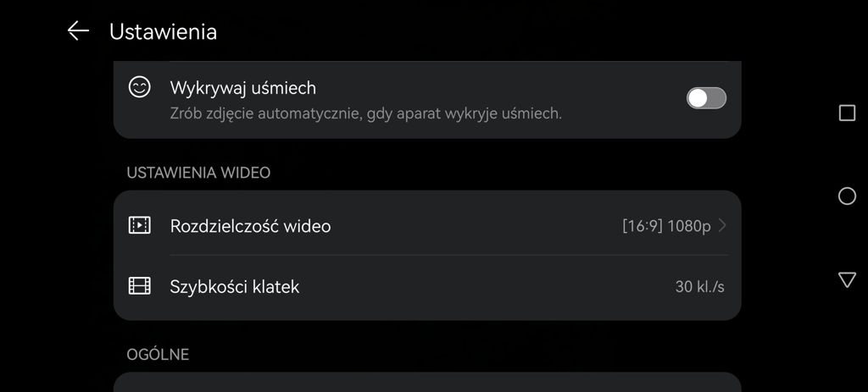Tap the triangle back navigation button

(847, 279)
